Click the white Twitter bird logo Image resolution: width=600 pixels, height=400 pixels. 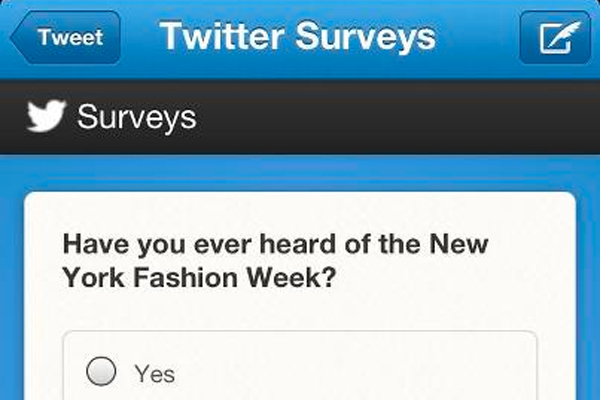point(46,116)
